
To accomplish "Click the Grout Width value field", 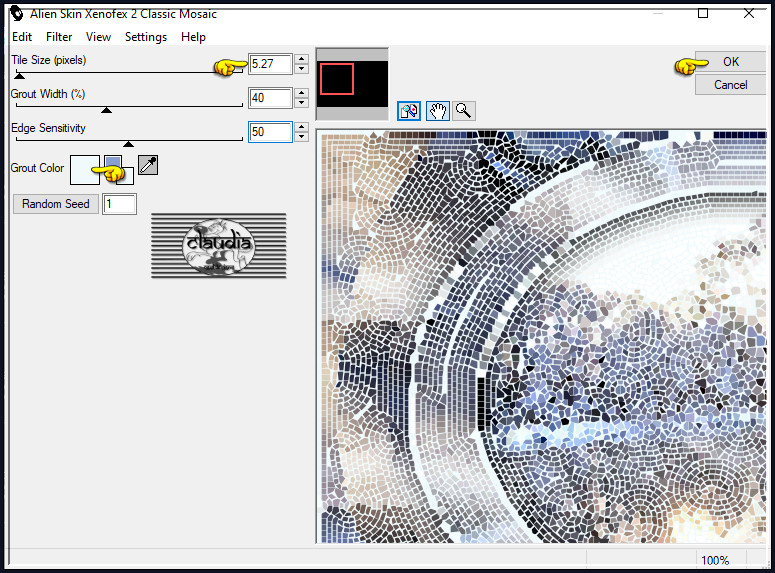I will point(270,98).
